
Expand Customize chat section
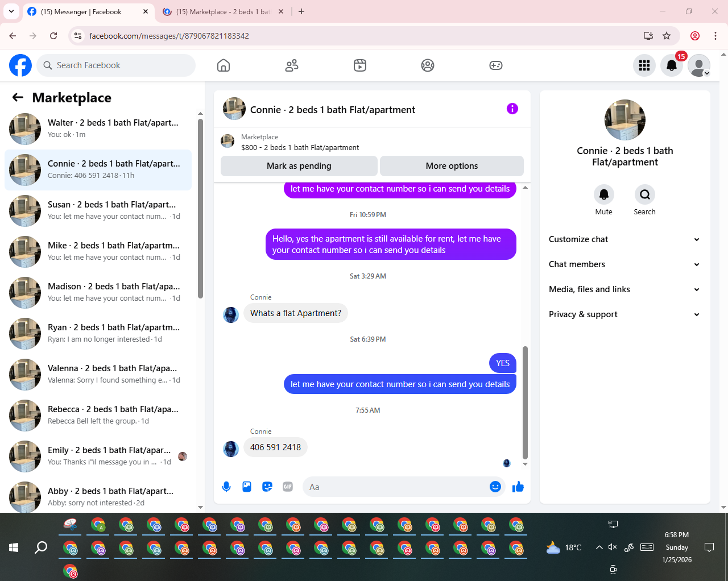point(624,239)
